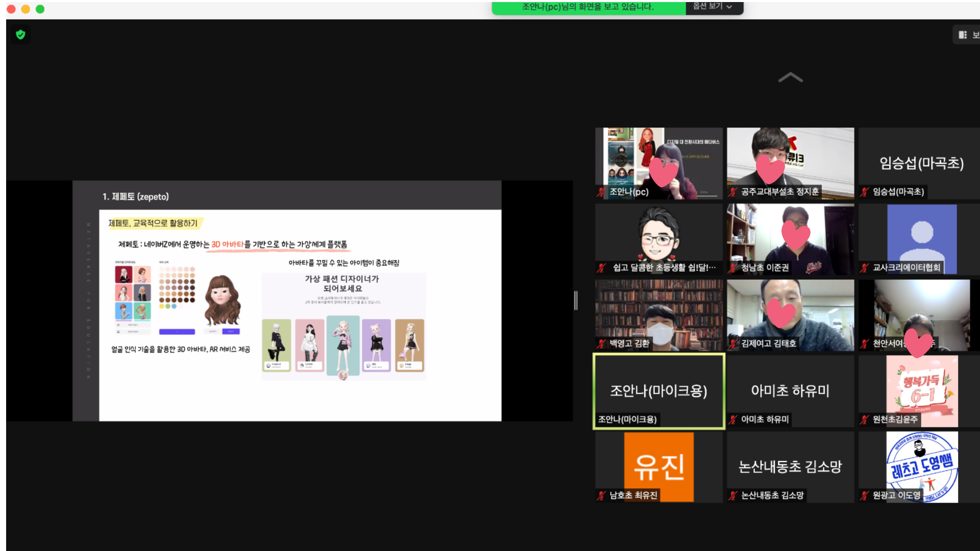Image resolution: width=980 pixels, height=551 pixels.
Task: Click muted mic icon for 임승섭(마곡초)
Action: (x=864, y=192)
